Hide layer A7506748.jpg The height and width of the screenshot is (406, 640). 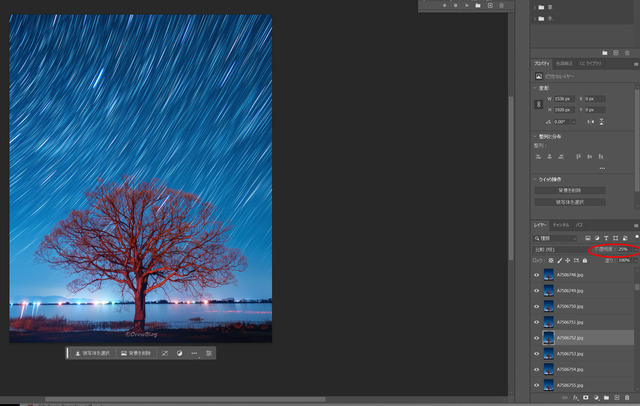coord(537,275)
